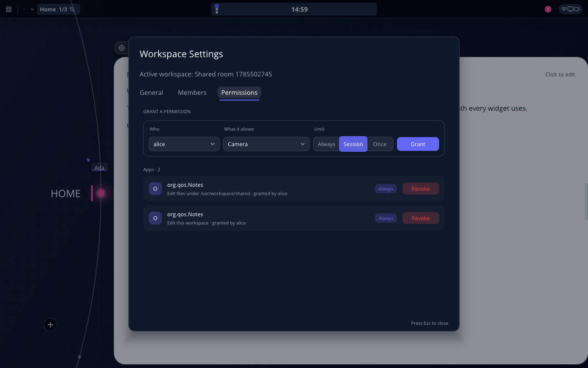Open the display monitor status icon

571,9
